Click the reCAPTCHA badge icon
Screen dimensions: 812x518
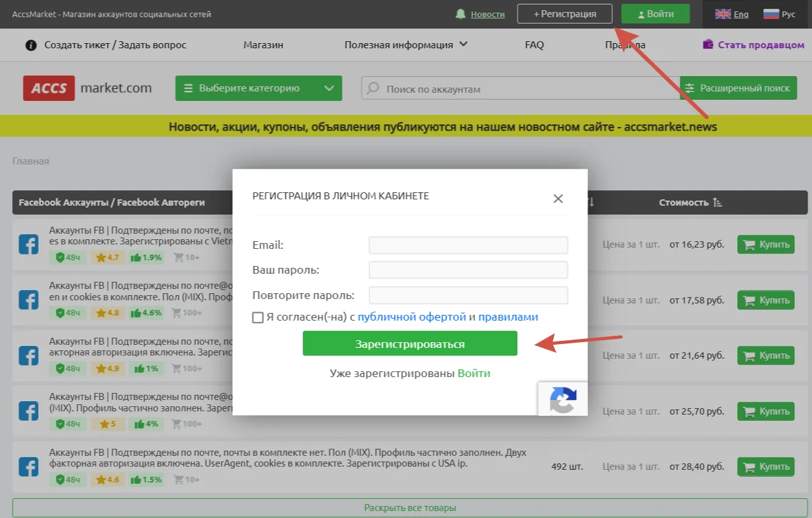click(563, 399)
